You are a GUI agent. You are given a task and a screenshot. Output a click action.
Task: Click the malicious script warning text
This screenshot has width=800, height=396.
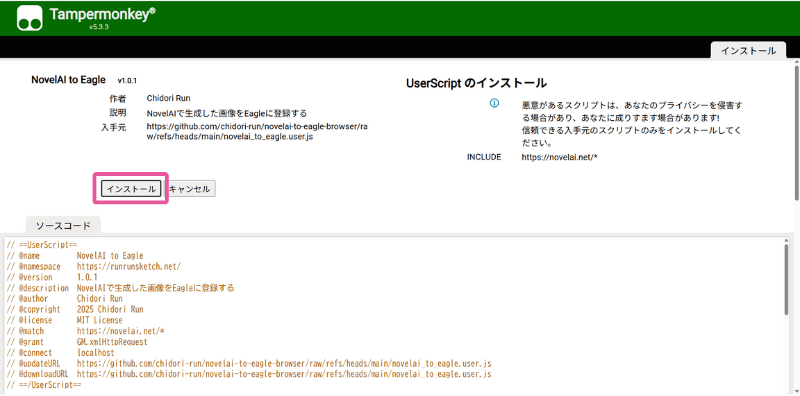[x=632, y=124]
